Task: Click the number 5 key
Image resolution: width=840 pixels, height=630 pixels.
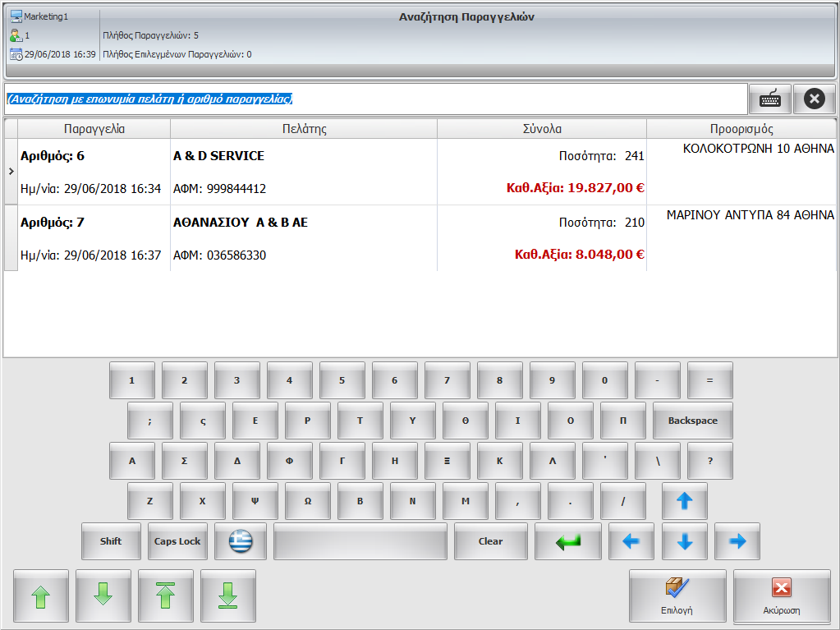Action: [x=342, y=380]
